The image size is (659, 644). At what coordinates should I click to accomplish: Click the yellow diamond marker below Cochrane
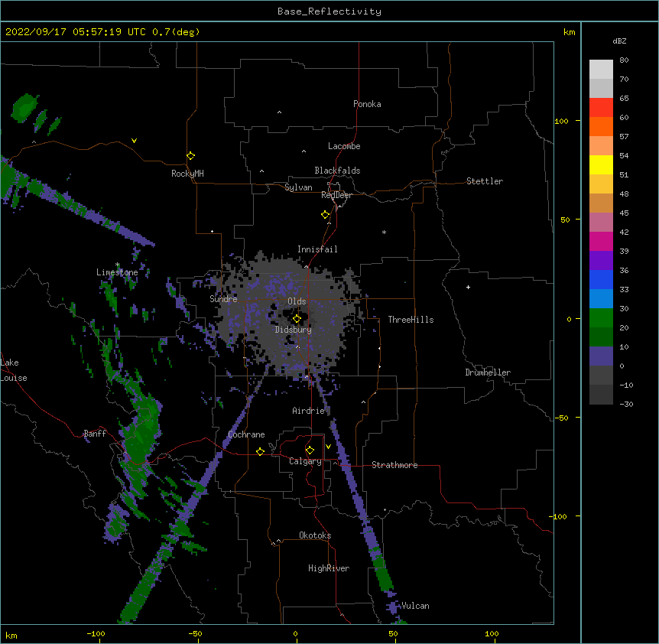[260, 451]
